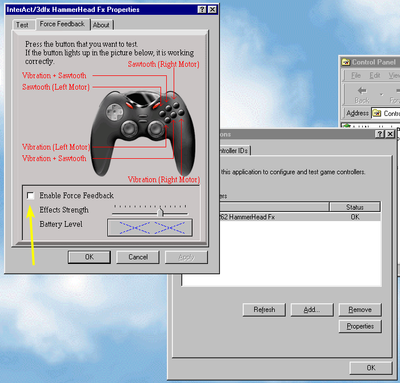Open Edit menu in Control Panel window
This screenshot has width=400, height=383.
tap(375, 76)
